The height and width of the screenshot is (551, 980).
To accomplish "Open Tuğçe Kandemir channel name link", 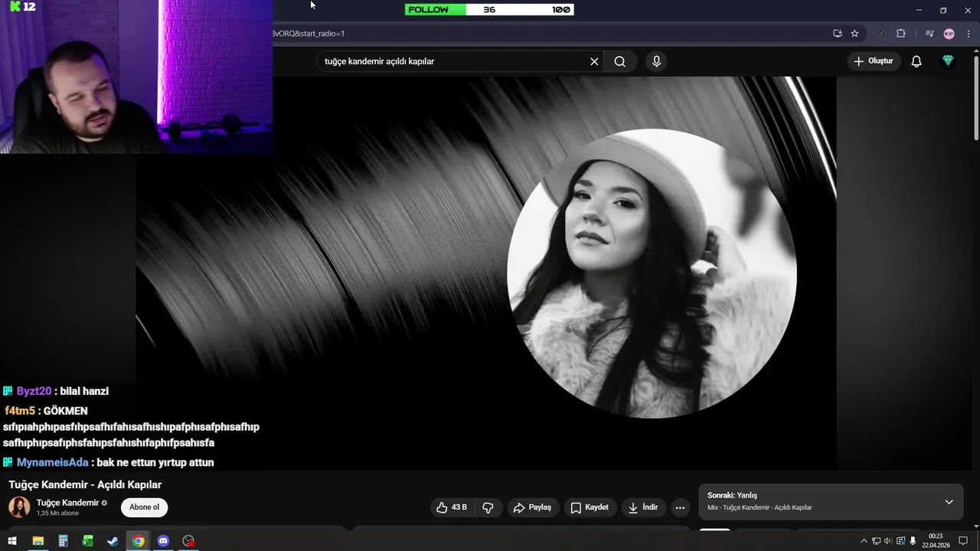I will click(x=67, y=503).
